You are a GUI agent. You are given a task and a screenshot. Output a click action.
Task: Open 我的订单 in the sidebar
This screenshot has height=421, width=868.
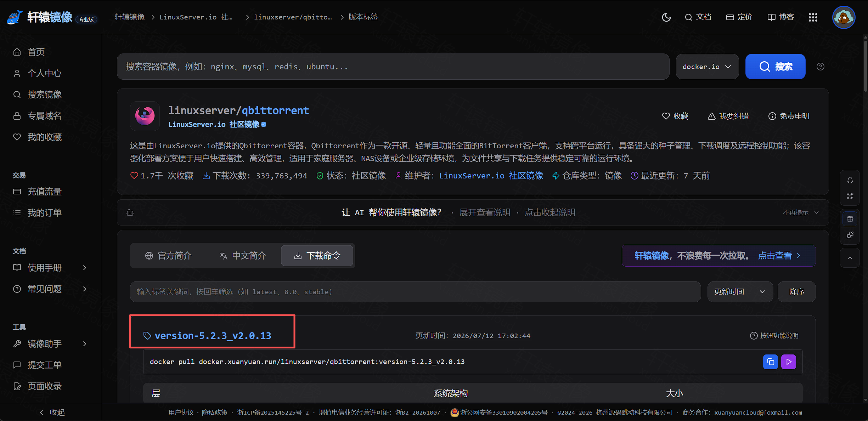[x=37, y=213]
